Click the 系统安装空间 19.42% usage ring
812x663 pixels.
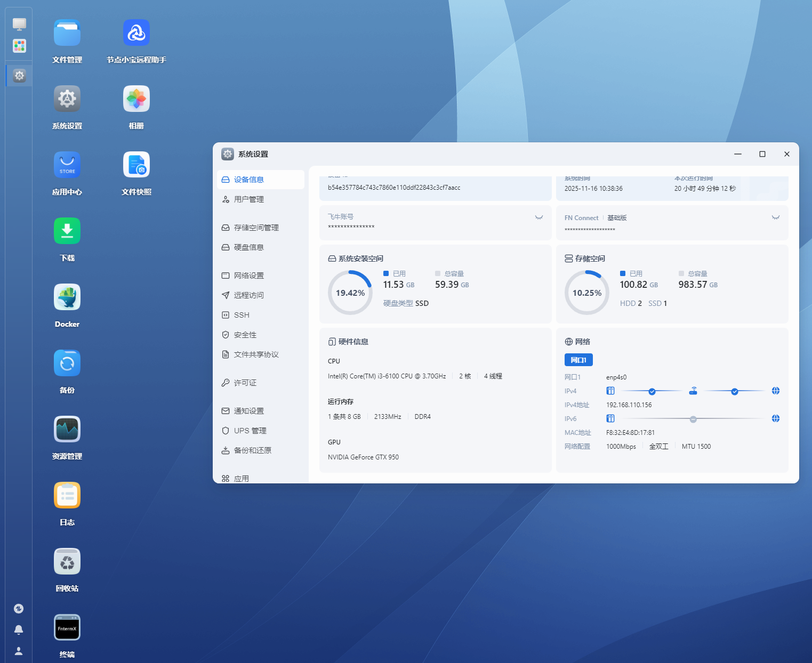[350, 293]
